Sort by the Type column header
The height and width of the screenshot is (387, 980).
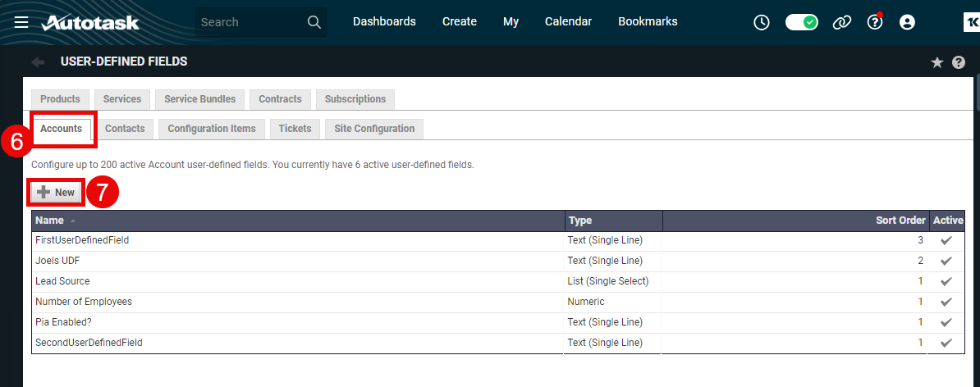pos(613,221)
